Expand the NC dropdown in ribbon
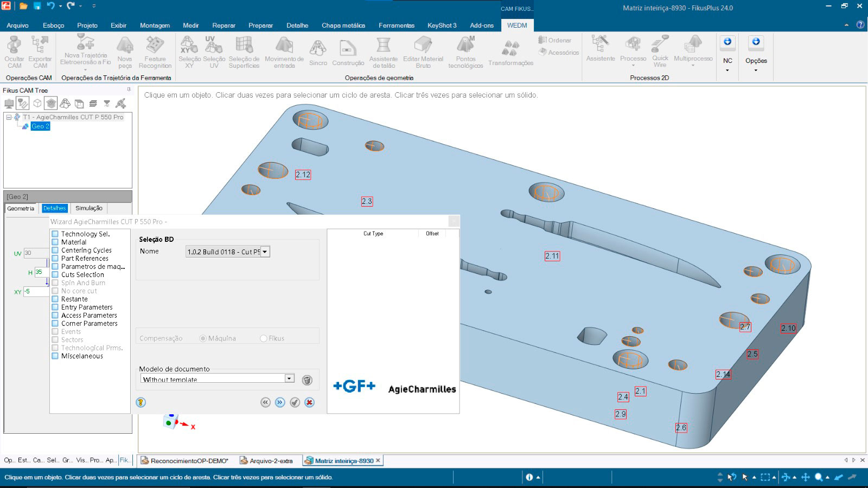The image size is (868, 488). 727,70
